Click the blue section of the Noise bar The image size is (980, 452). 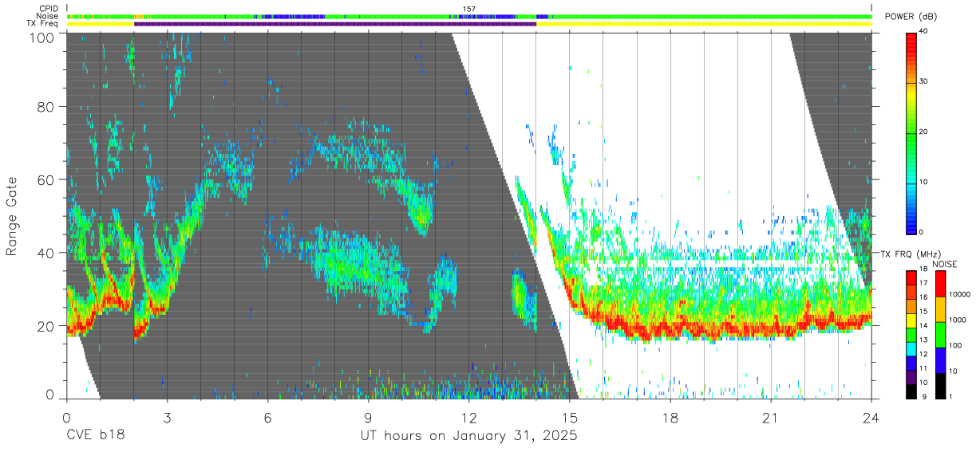pos(292,16)
